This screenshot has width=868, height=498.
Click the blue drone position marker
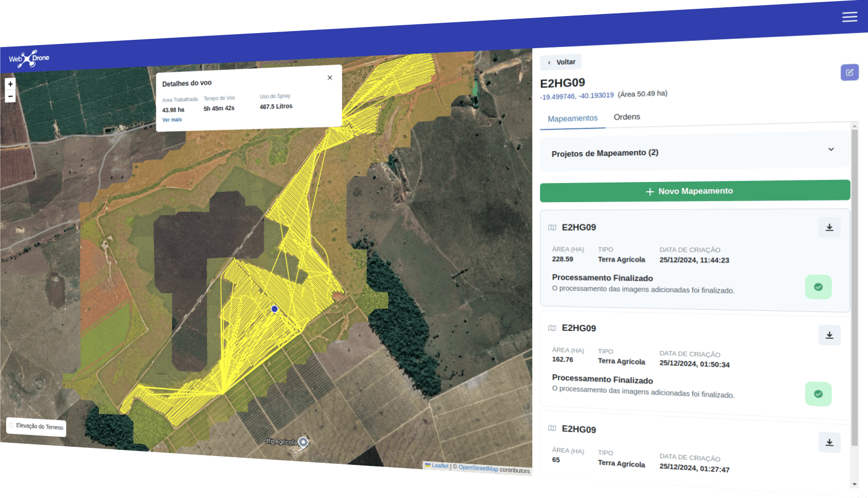pyautogui.click(x=275, y=309)
